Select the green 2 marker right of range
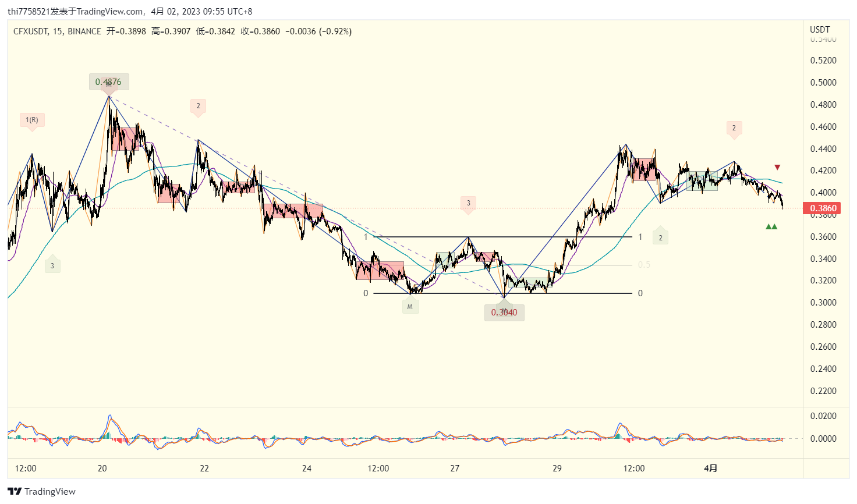The height and width of the screenshot is (504, 857). [x=660, y=237]
